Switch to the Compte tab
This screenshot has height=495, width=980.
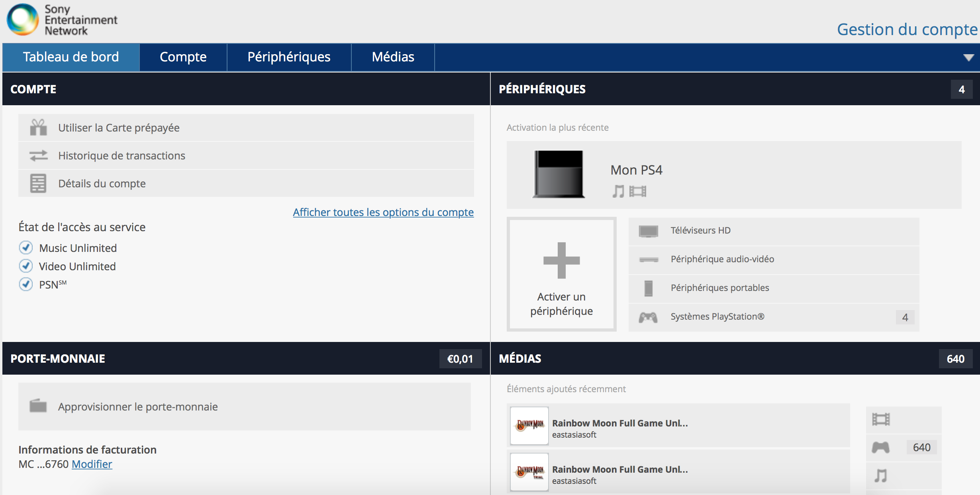click(183, 57)
